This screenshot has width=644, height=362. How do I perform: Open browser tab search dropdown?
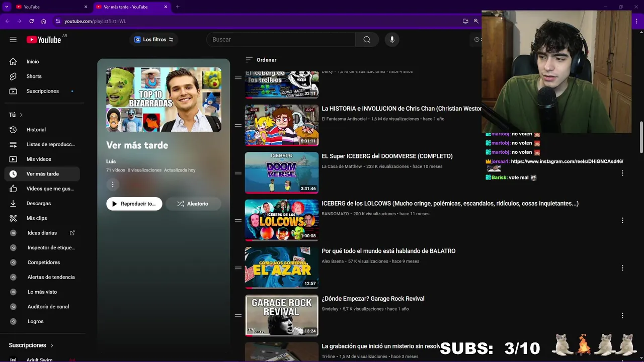tap(7, 7)
